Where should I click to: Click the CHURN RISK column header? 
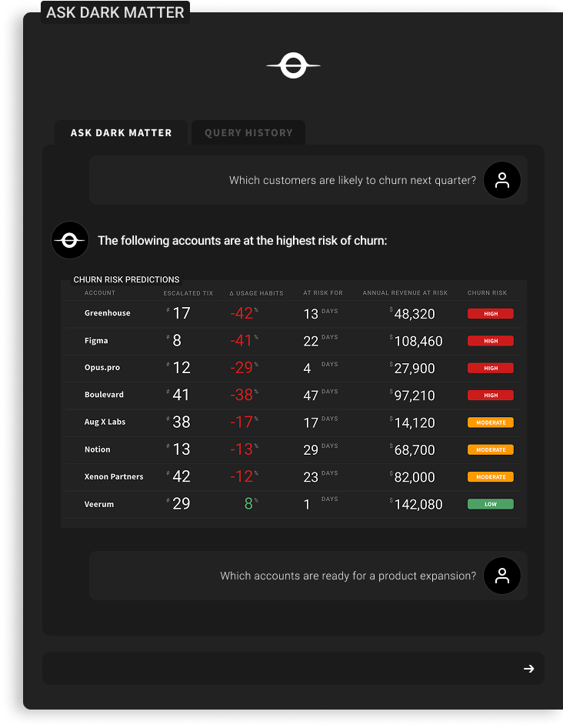pos(487,293)
